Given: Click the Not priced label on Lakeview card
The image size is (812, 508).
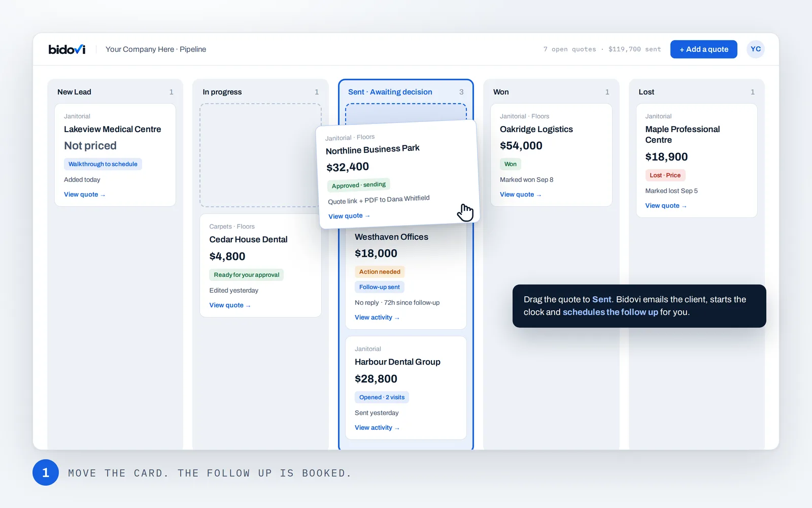Looking at the screenshot, I should [x=90, y=146].
